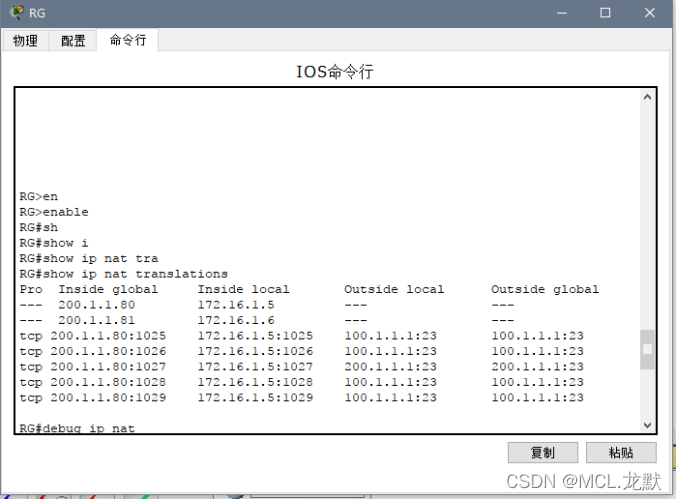This screenshot has height=500, width=677.
Task: Switch to the 物理 tab
Action: click(x=25, y=41)
